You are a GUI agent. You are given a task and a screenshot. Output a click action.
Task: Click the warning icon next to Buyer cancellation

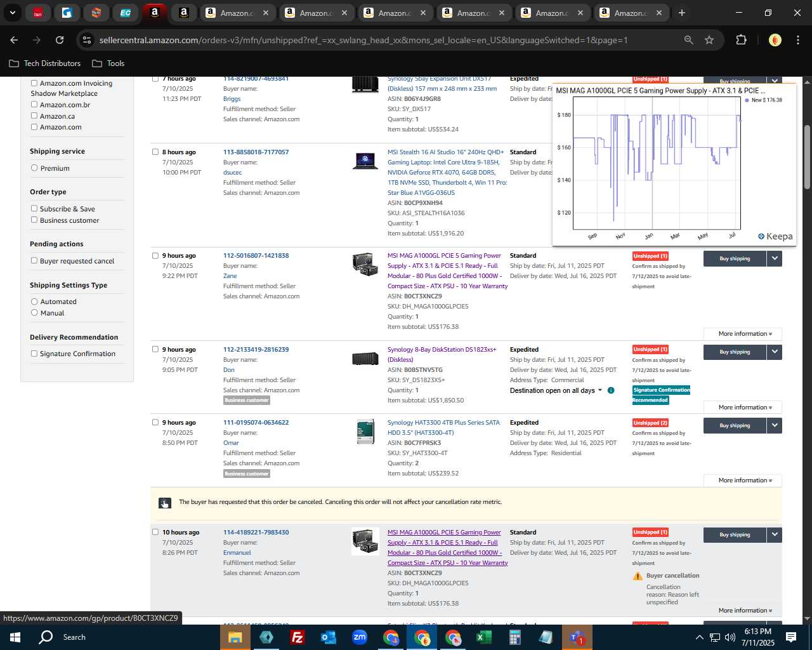[x=638, y=576]
